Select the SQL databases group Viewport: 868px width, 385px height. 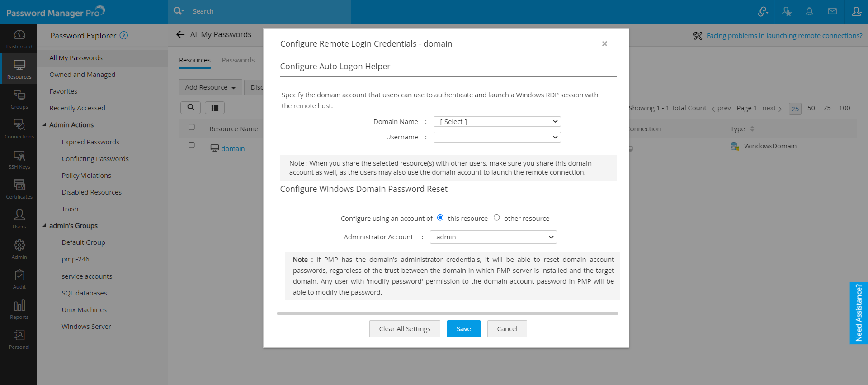pyautogui.click(x=85, y=293)
